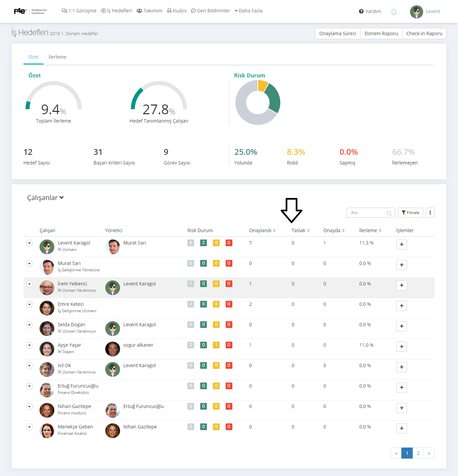Open the notifications bell

click(x=394, y=12)
